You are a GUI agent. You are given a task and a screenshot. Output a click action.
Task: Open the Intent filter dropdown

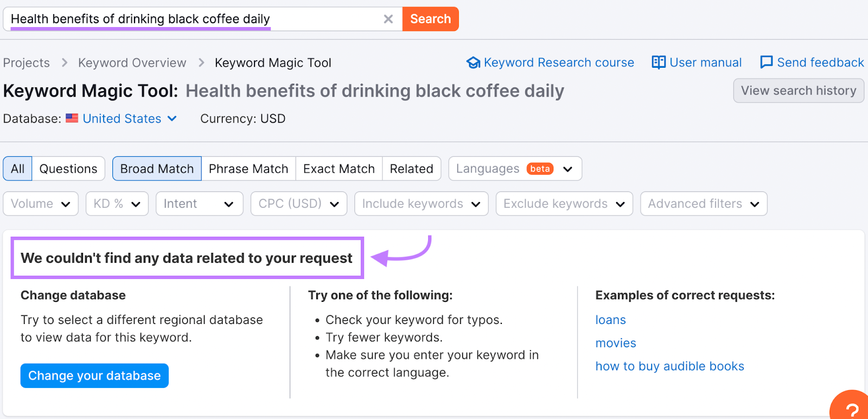pos(199,204)
